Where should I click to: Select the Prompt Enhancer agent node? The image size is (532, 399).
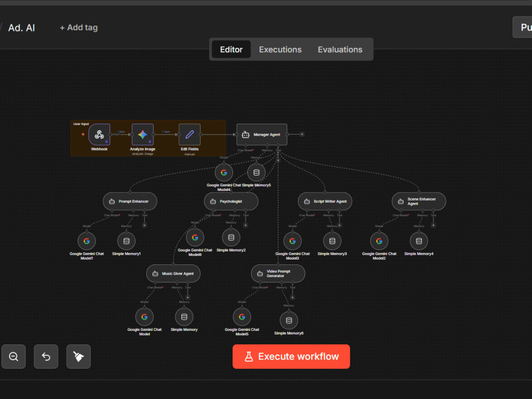[130, 201]
